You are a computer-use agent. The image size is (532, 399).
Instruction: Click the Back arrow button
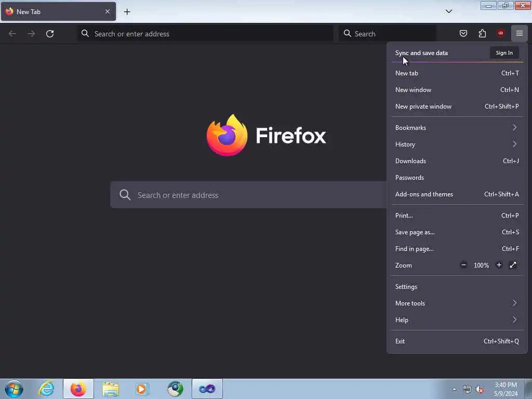pos(12,34)
